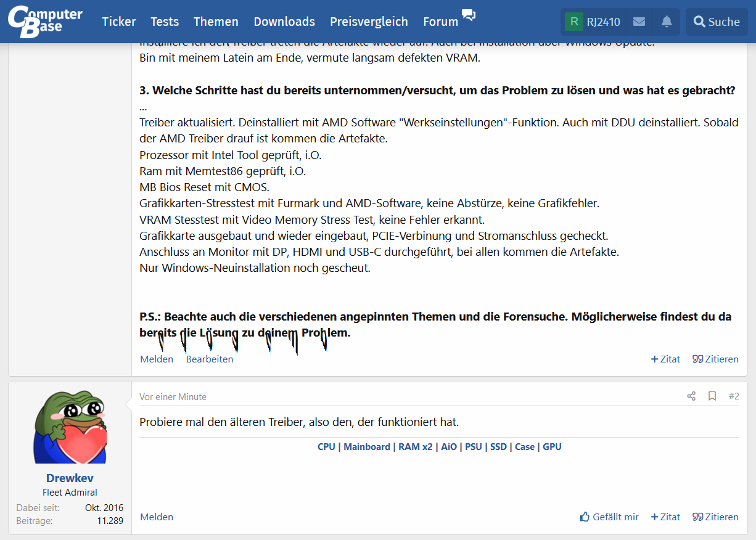756x540 pixels.
Task: Open the Preisvergleich section
Action: 369,22
